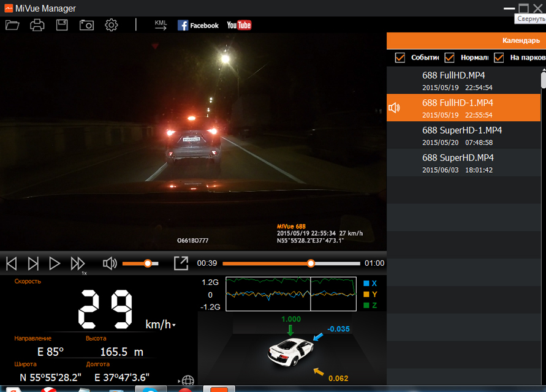This screenshot has height=392, width=546.
Task: Click the 165.5 m altitude value
Action: tap(121, 352)
